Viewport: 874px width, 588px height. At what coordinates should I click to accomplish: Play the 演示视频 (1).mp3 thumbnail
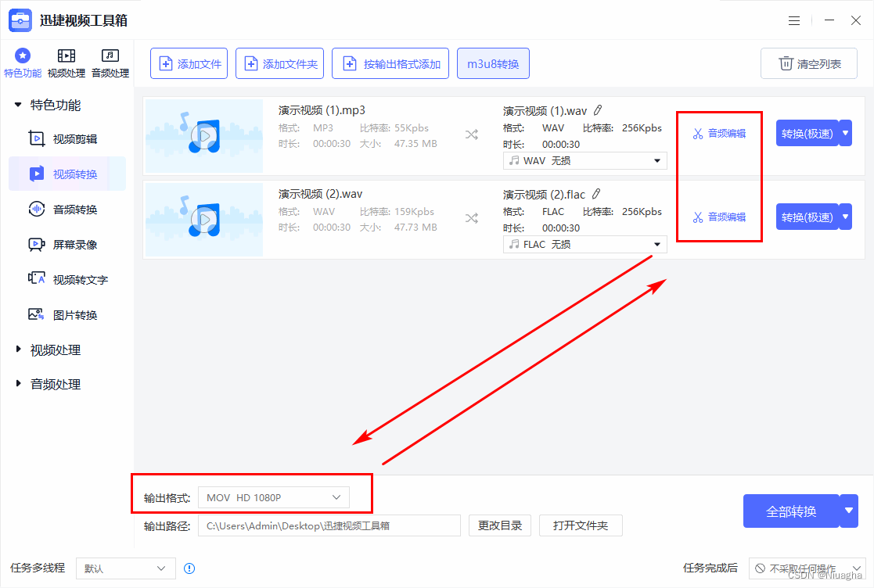(x=204, y=136)
